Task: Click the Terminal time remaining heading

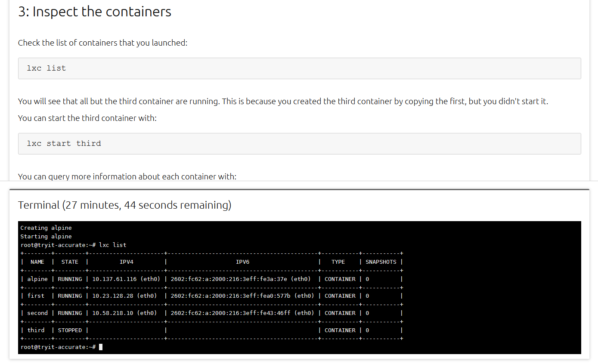Action: tap(125, 205)
